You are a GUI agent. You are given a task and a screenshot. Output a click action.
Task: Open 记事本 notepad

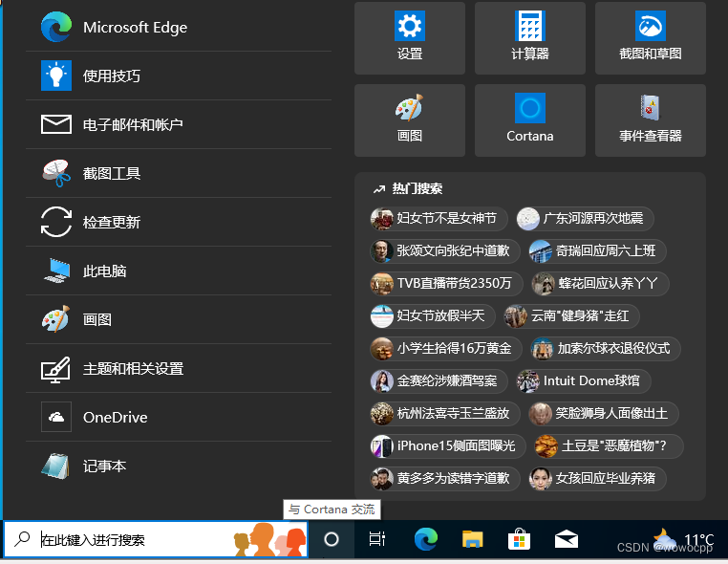[x=179, y=466]
